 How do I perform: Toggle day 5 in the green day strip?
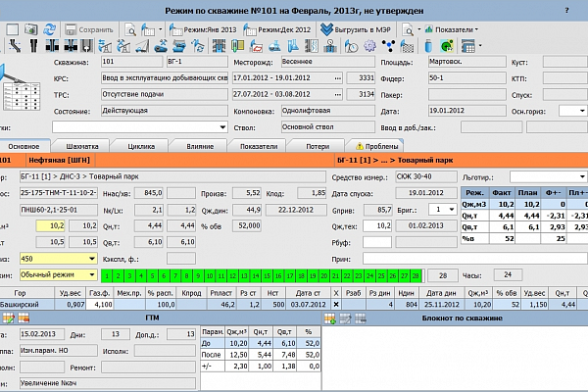click(153, 275)
